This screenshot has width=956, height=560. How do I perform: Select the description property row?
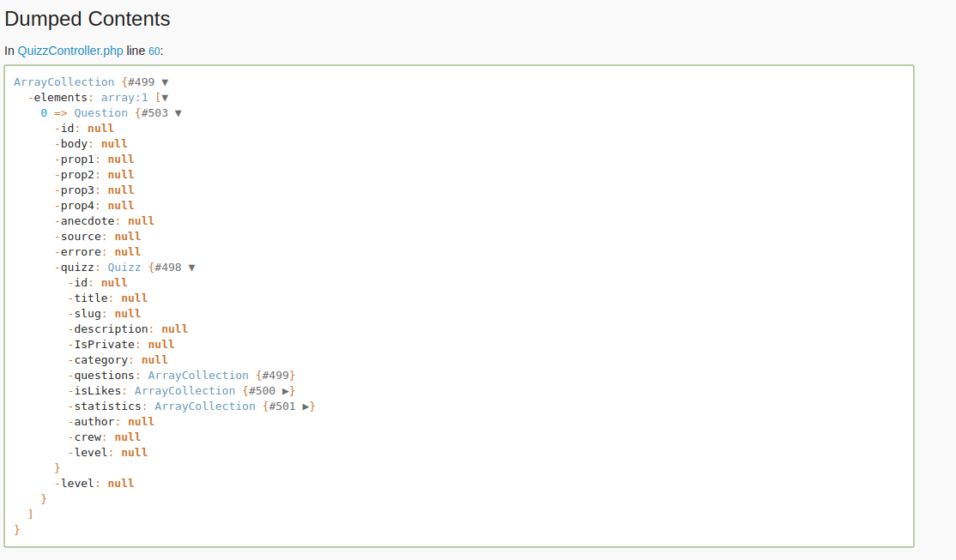point(128,329)
